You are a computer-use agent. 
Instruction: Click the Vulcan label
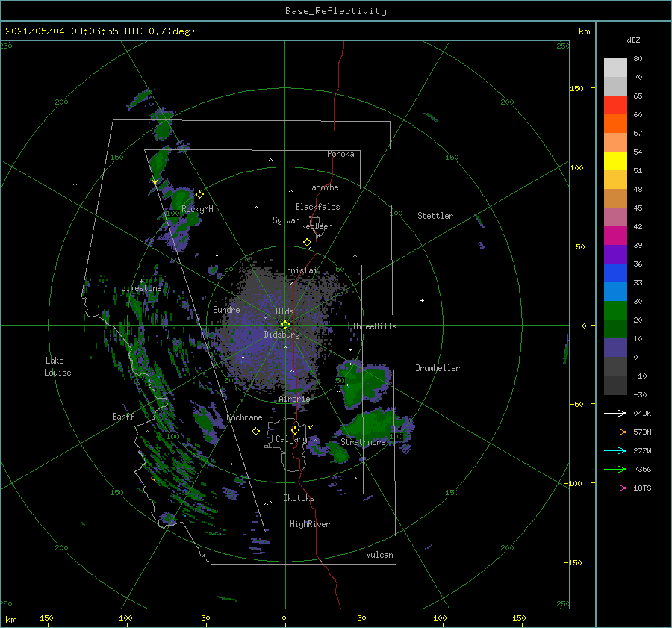380,555
